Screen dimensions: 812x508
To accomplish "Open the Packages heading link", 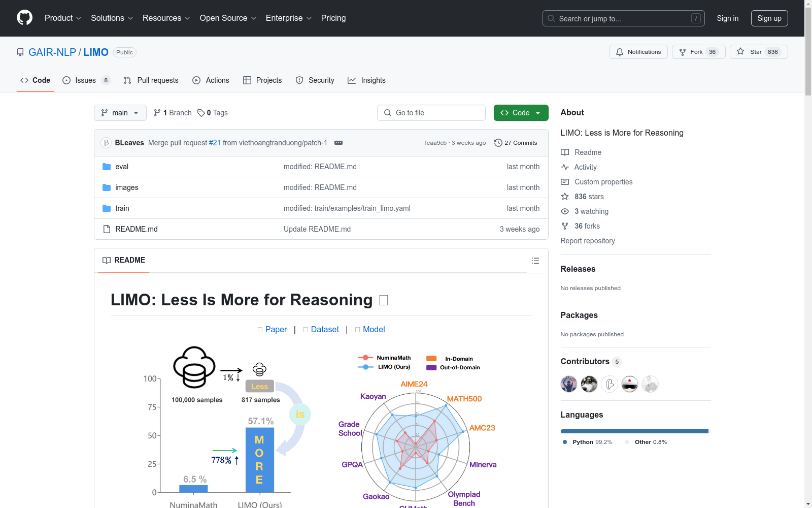I will pyautogui.click(x=579, y=315).
